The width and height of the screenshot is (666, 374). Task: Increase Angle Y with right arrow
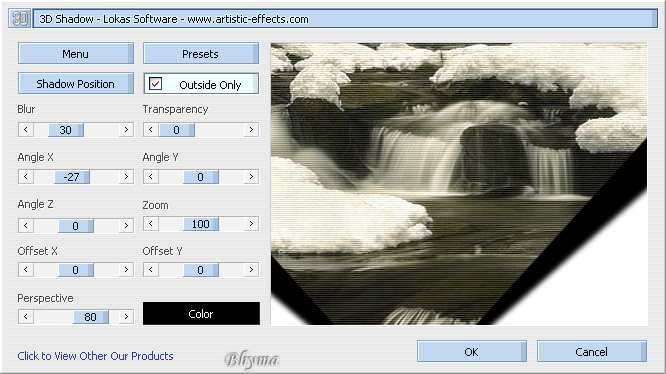tap(251, 177)
